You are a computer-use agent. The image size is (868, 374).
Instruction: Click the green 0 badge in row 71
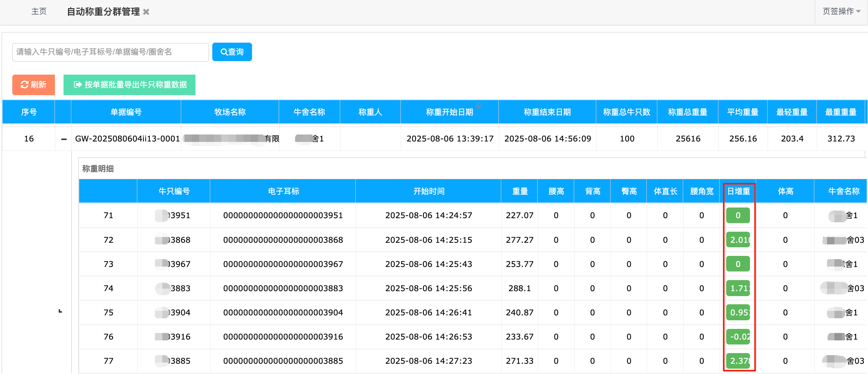[x=738, y=215]
